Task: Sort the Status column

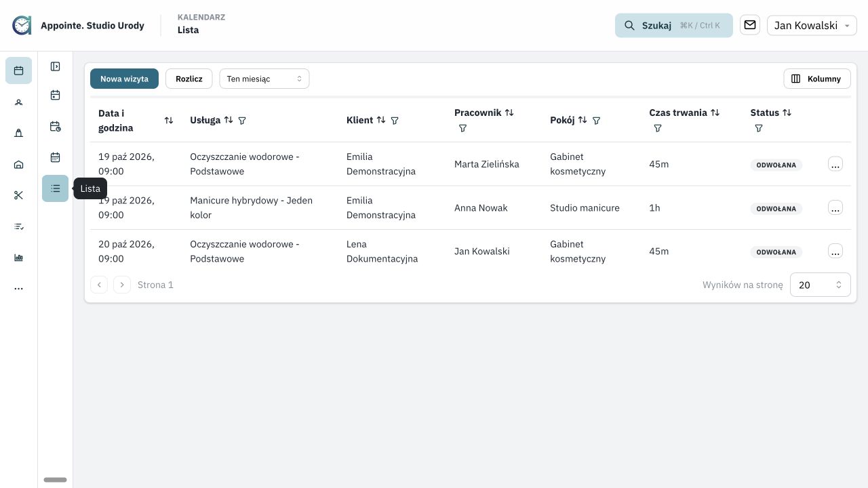Action: [x=787, y=113]
